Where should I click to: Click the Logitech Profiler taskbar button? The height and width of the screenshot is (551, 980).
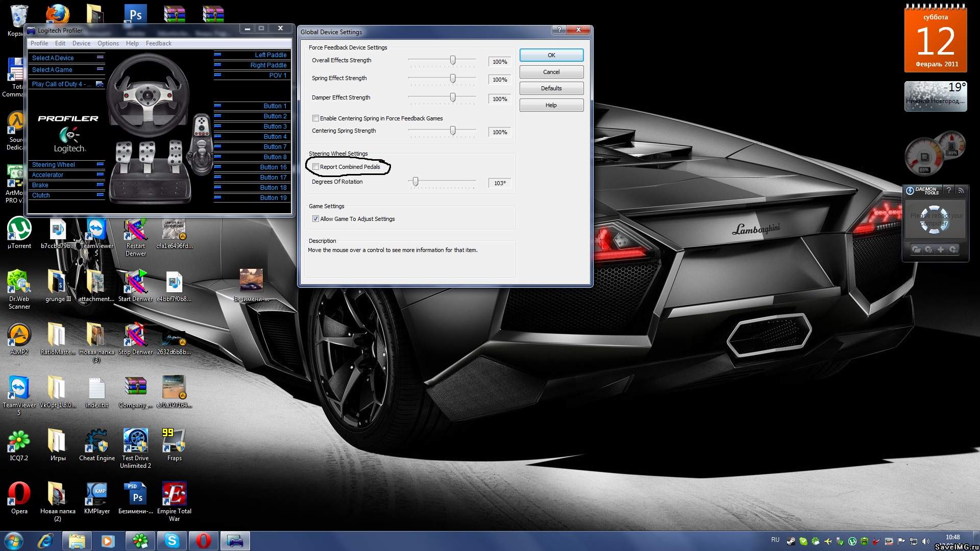[235, 540]
